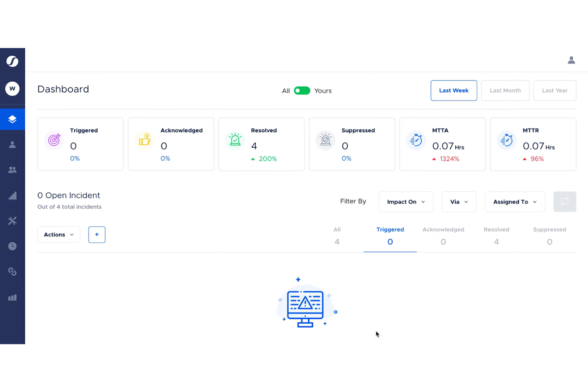Click the plus button to create incident
The height and width of the screenshot is (392, 588).
pos(97,234)
